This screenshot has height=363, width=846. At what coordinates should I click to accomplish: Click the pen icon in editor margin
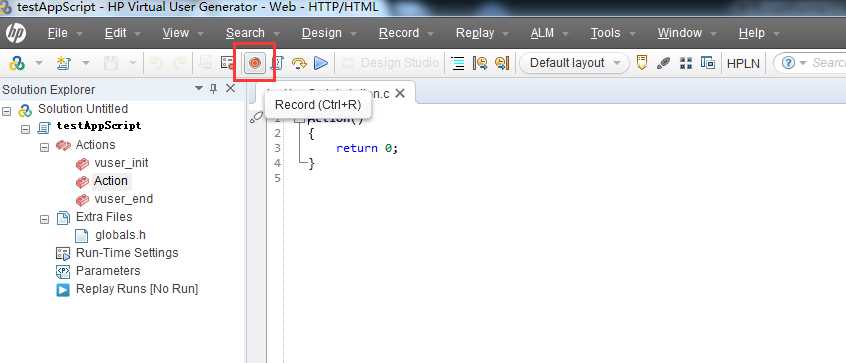257,117
